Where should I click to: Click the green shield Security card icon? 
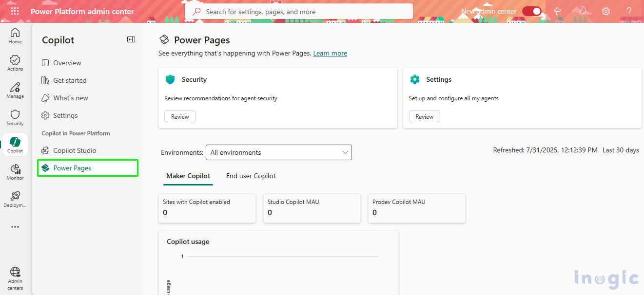(x=170, y=79)
